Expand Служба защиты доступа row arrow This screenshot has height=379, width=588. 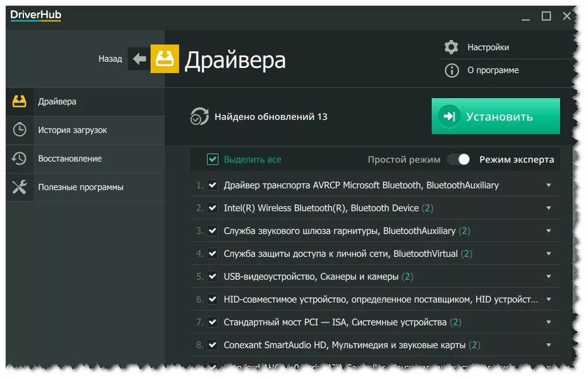coord(549,253)
